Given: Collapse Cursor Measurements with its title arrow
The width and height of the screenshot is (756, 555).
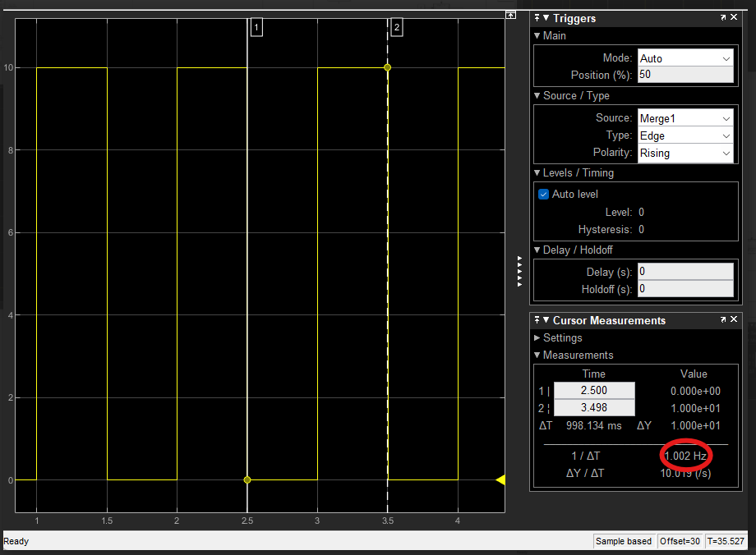Looking at the screenshot, I should pyautogui.click(x=546, y=320).
